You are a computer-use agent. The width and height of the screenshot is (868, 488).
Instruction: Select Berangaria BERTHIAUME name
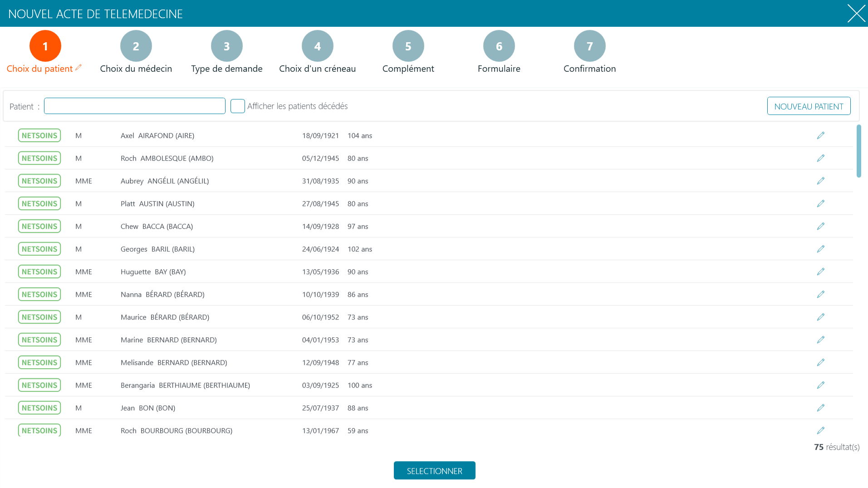point(185,385)
